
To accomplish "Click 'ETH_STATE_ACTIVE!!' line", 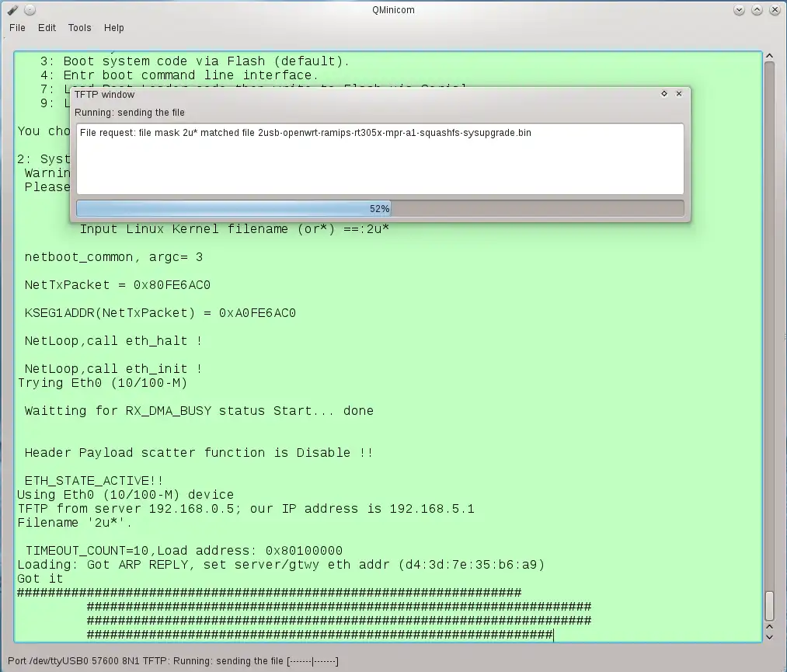I will 94,481.
